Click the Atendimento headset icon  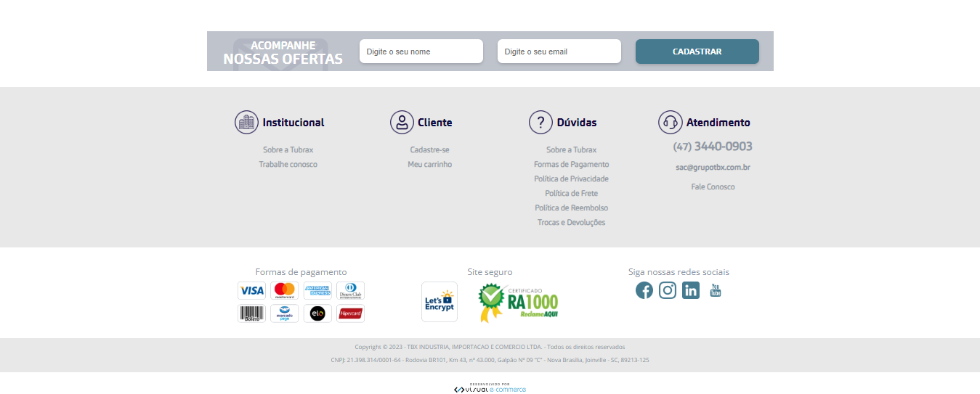coord(670,123)
